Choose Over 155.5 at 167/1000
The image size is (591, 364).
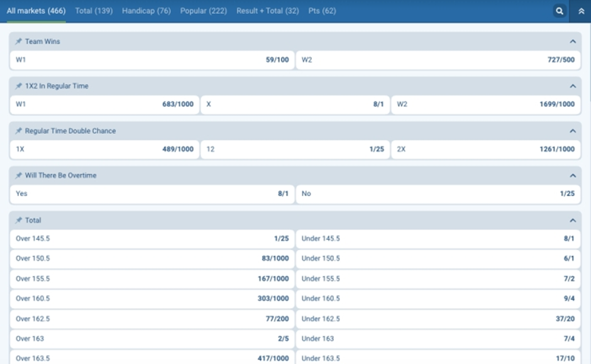(152, 279)
